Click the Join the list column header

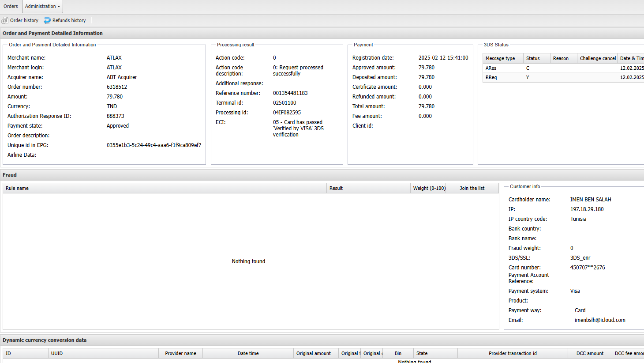coord(472,188)
